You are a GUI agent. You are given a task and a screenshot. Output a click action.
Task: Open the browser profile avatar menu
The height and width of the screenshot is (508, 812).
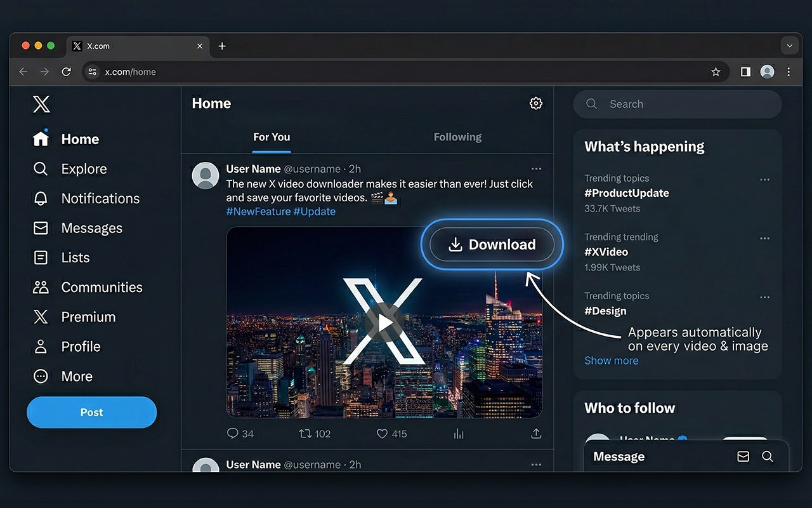768,72
